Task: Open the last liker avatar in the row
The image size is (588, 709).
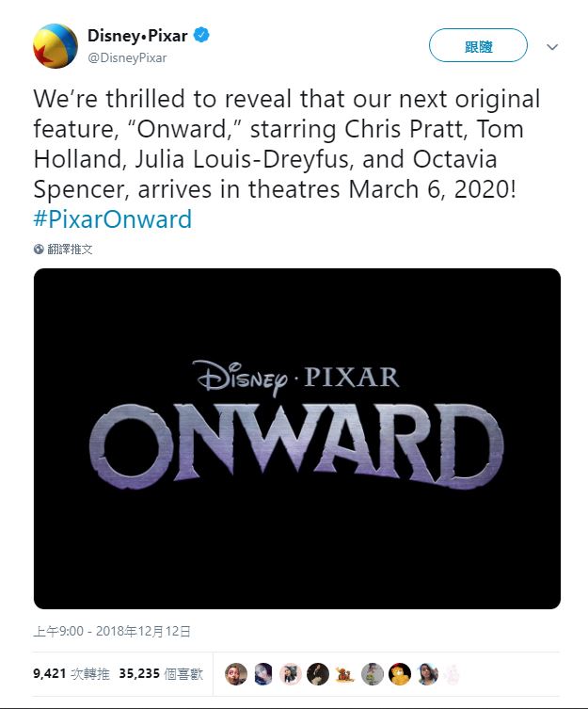Action: pyautogui.click(x=454, y=673)
